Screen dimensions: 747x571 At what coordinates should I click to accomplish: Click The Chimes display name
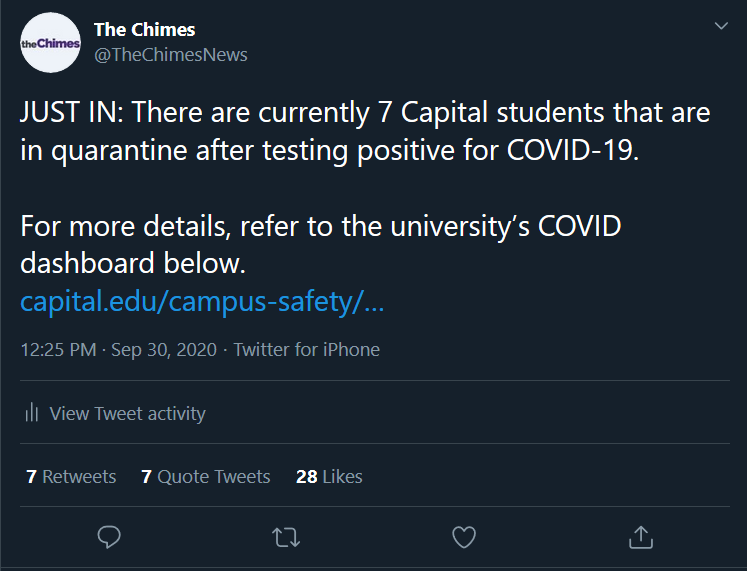click(145, 30)
